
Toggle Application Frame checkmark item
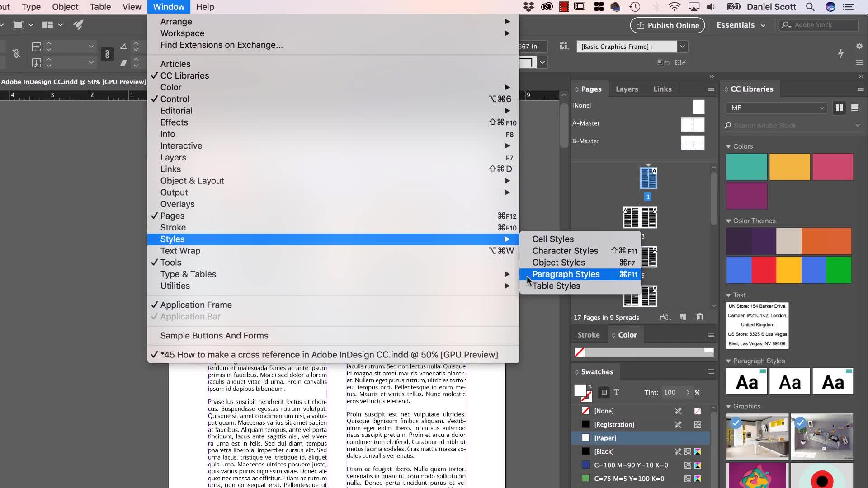click(x=333, y=305)
